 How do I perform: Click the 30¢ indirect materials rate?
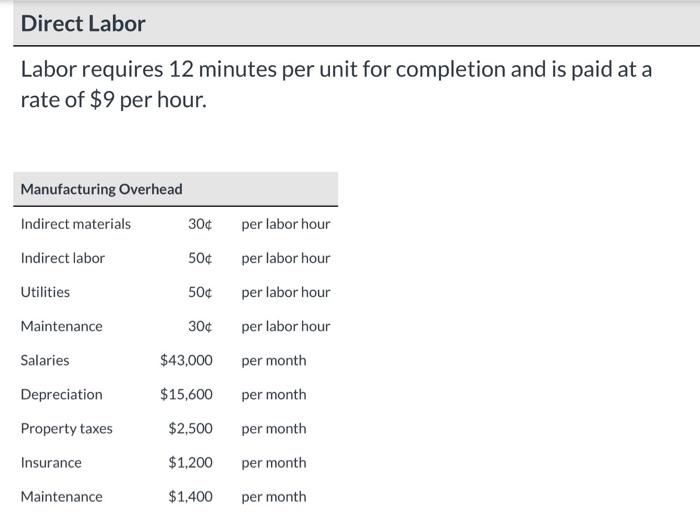(200, 224)
